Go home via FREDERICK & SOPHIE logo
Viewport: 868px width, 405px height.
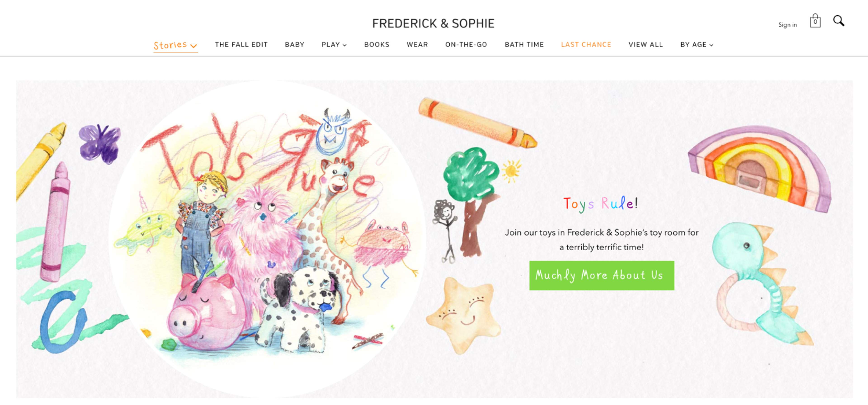pyautogui.click(x=433, y=23)
